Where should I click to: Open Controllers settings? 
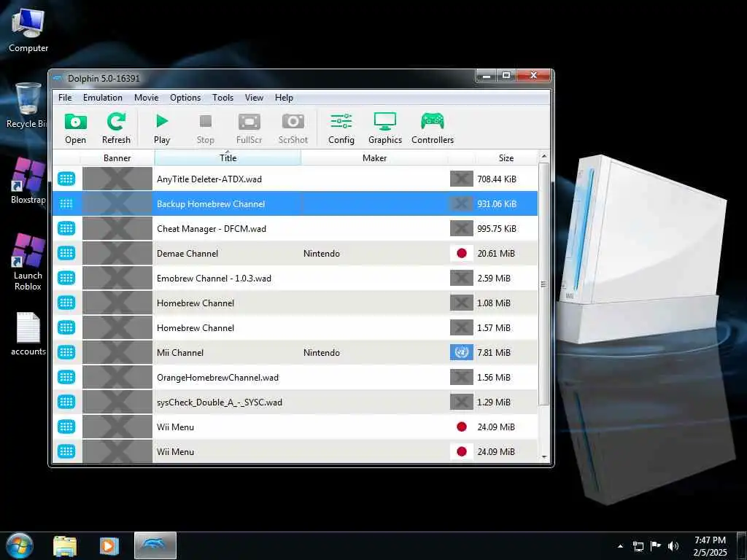(433, 128)
